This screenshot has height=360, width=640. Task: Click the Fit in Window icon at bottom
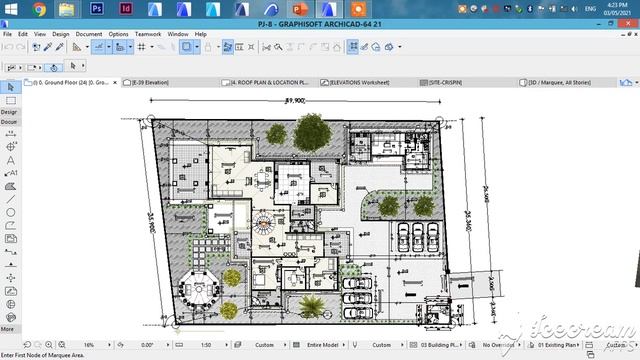tap(62, 345)
